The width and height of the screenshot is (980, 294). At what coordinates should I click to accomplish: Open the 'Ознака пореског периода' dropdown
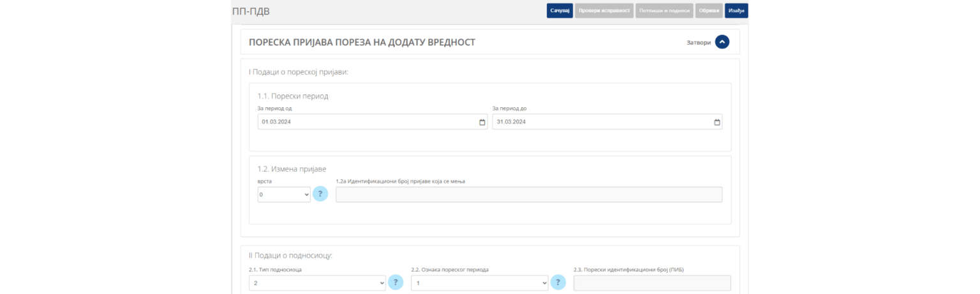479,283
